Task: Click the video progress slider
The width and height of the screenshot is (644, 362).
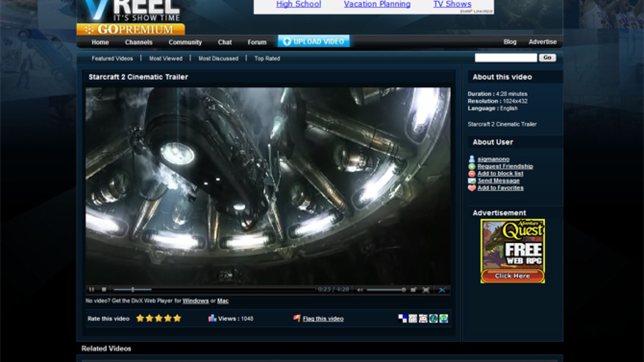Action: click(x=132, y=289)
